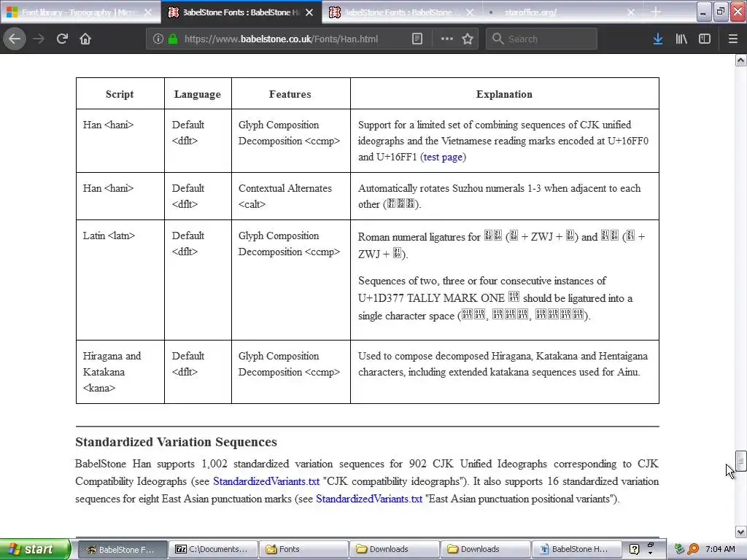This screenshot has width=747, height=560.
Task: Click the Language column header
Action: 197,94
